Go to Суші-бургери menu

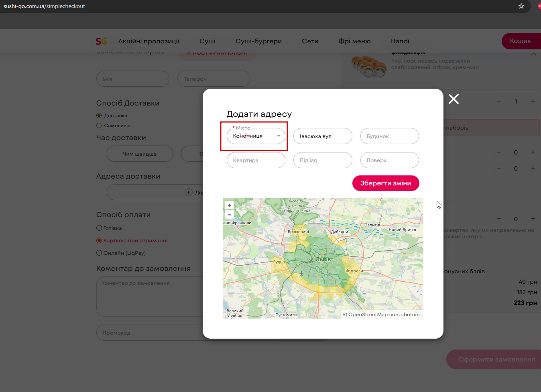[259, 41]
